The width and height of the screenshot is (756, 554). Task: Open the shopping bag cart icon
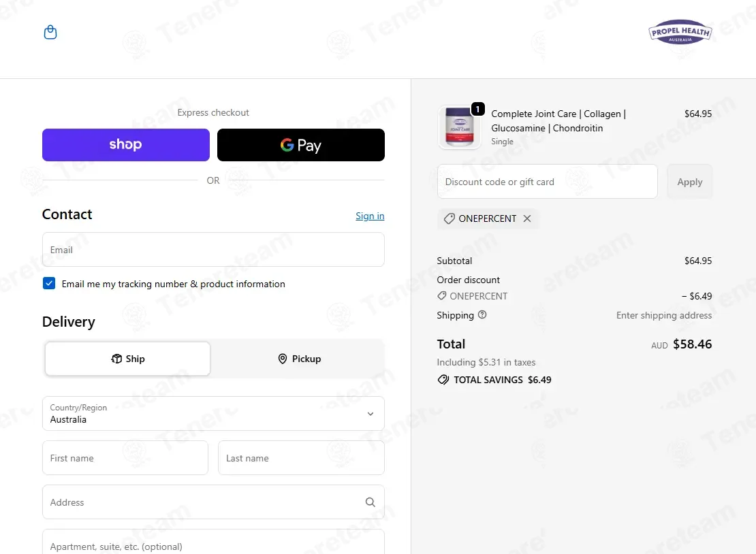click(50, 32)
